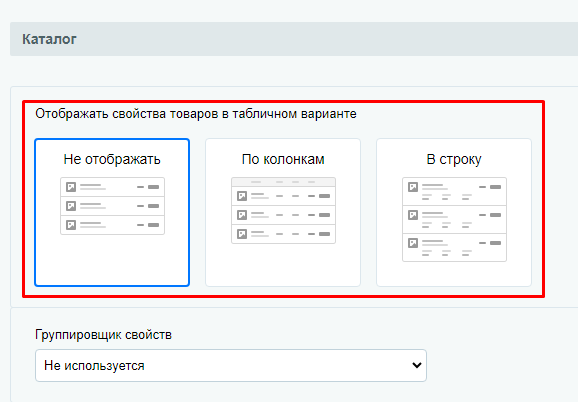Click the second-row image icon in the "По колонкам" preview
The image size is (578, 402).
[242, 215]
